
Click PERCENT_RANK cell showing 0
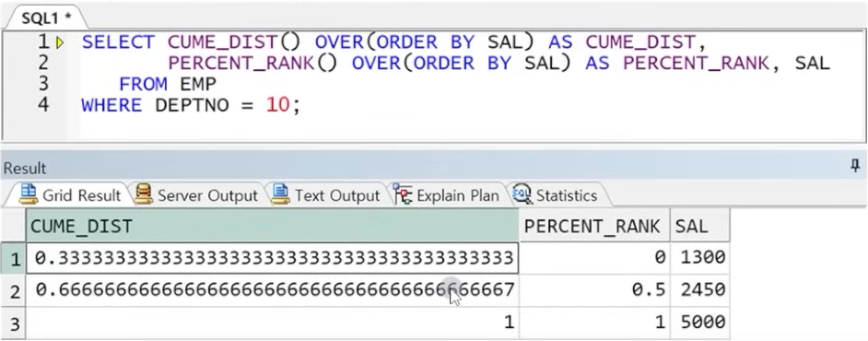coord(594,258)
